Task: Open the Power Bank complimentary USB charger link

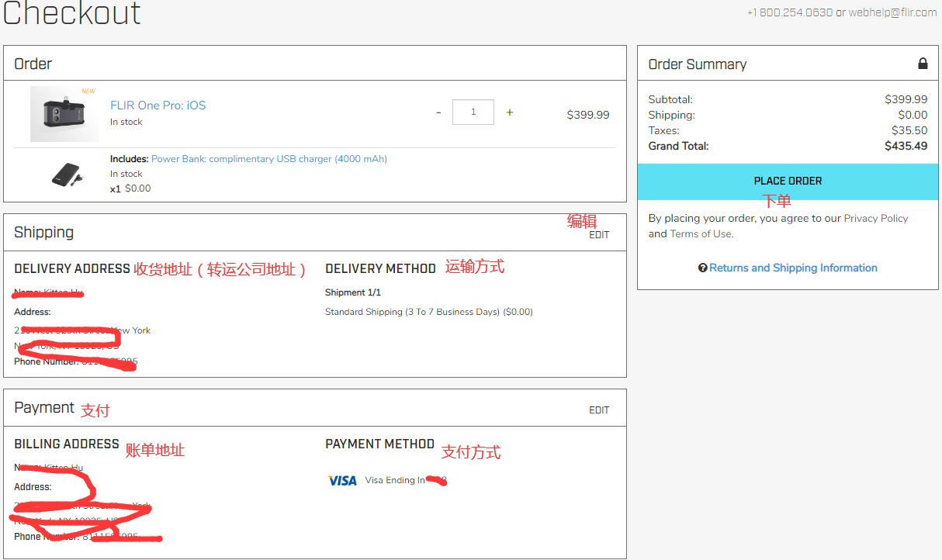Action: pyautogui.click(x=268, y=159)
